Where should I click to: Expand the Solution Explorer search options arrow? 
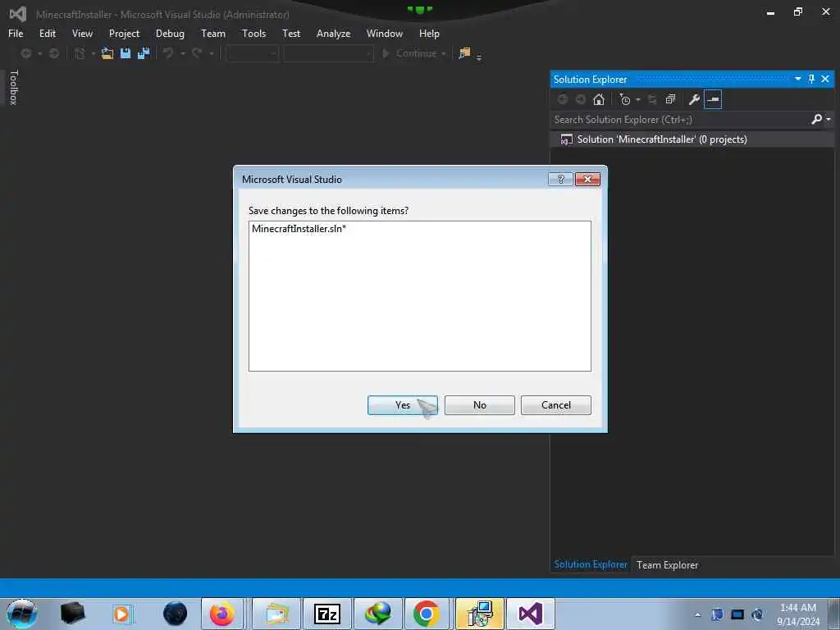point(829,119)
